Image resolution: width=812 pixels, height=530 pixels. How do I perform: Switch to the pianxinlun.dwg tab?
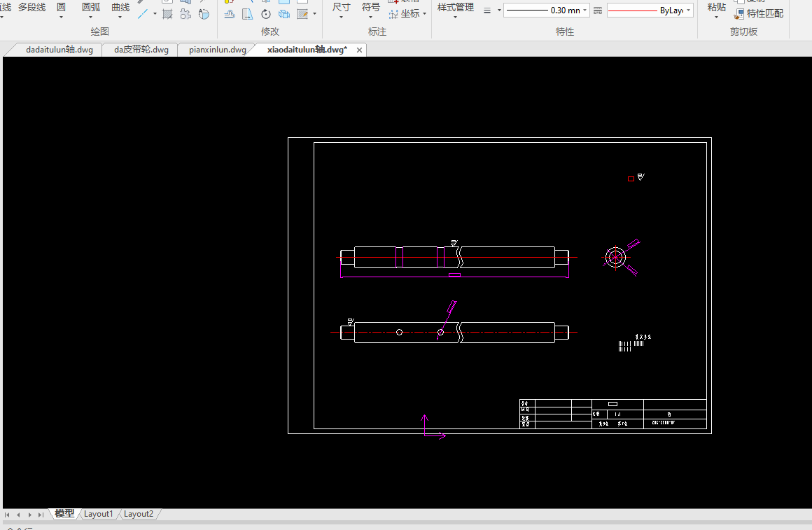217,50
